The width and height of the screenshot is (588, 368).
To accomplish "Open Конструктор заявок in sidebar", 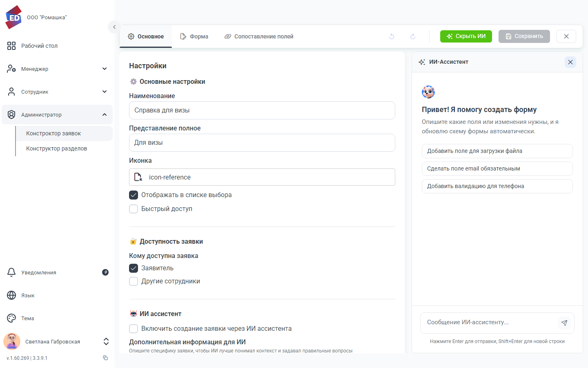I will point(64,133).
